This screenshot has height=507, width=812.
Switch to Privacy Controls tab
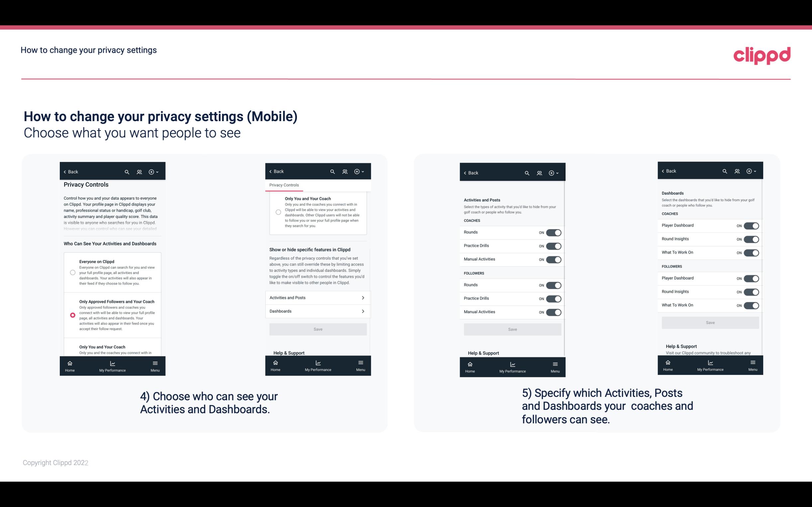click(284, 185)
